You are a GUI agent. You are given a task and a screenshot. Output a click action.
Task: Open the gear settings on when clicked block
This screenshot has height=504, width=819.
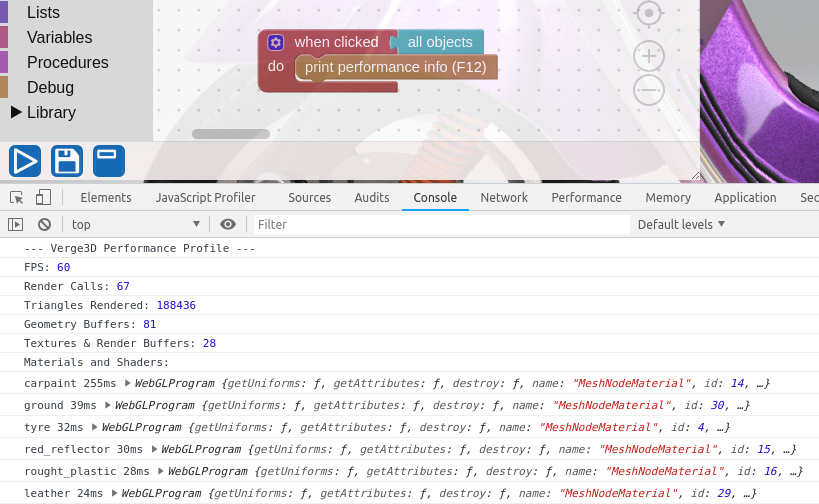coord(276,42)
